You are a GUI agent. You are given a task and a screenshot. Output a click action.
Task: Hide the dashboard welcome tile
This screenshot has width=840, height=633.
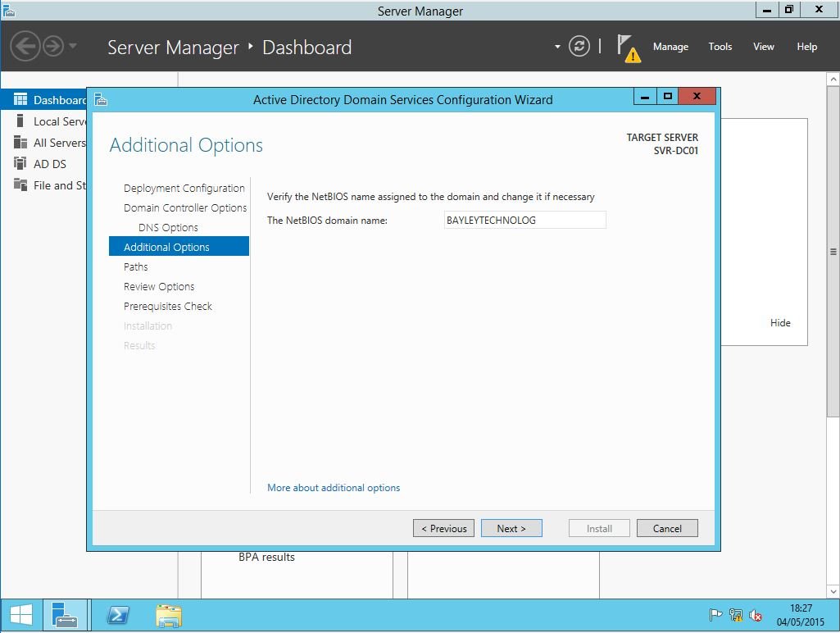pos(780,323)
